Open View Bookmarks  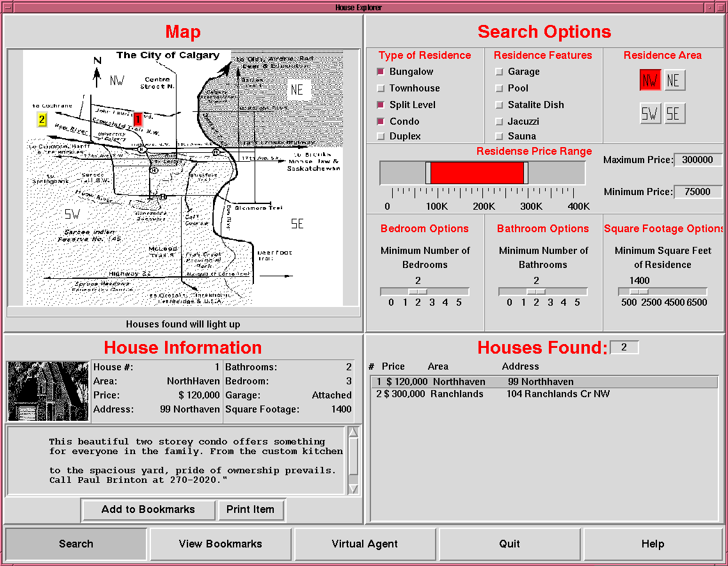pyautogui.click(x=221, y=544)
